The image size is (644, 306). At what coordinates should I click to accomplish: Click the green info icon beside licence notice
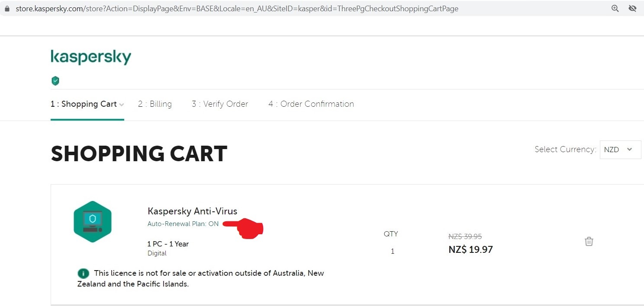click(84, 273)
